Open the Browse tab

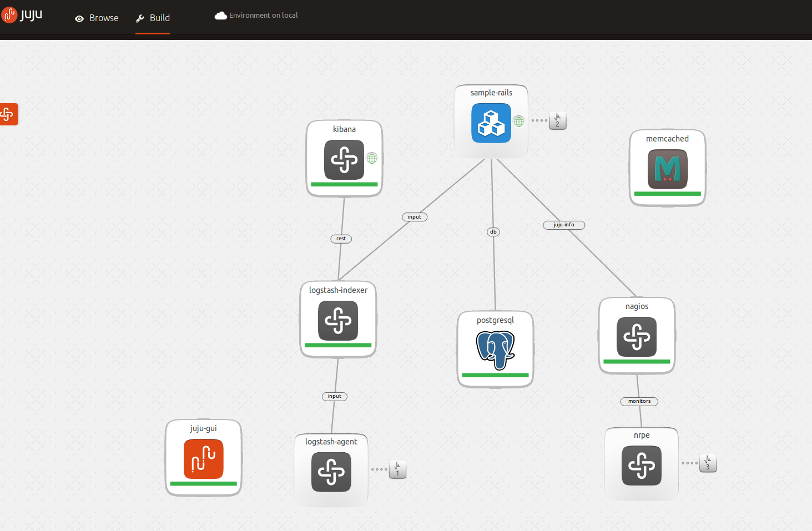click(97, 18)
